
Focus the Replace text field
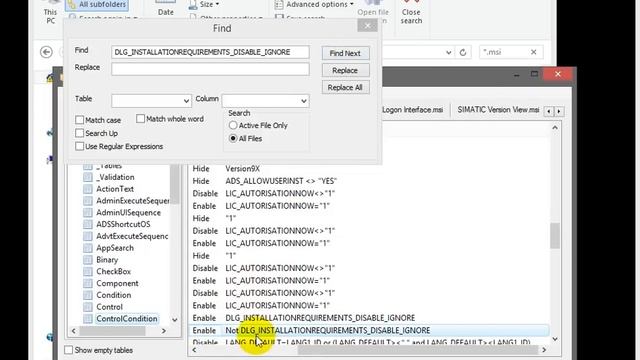[x=210, y=69]
